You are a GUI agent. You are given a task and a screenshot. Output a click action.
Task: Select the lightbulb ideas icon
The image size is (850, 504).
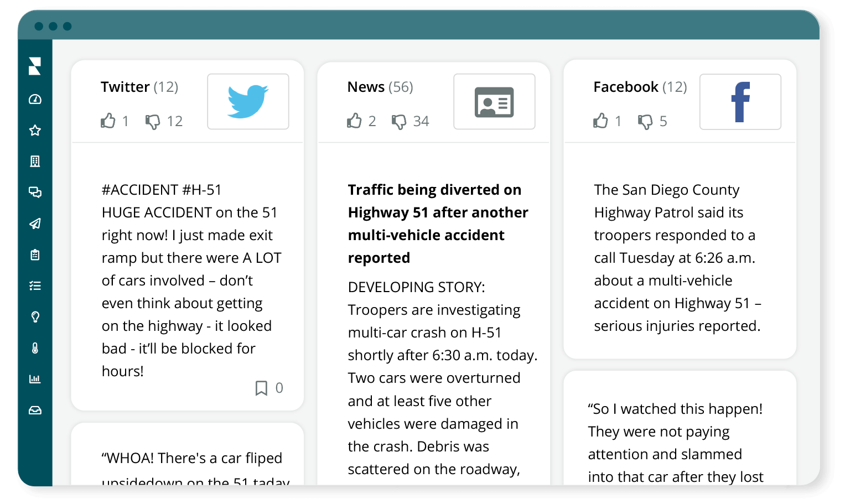tap(35, 316)
